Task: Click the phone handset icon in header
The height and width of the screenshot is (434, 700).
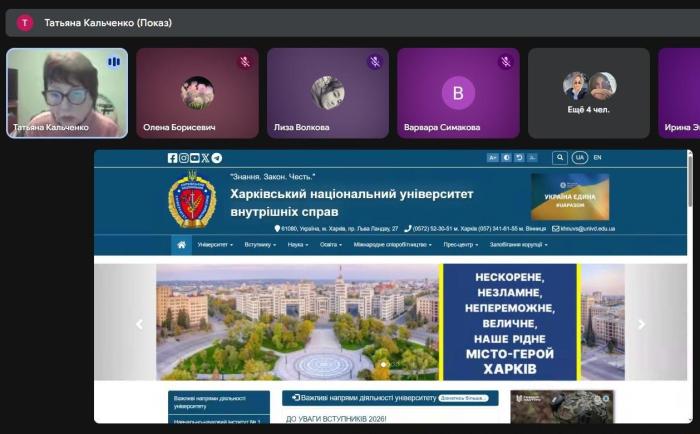Action: pos(408,229)
